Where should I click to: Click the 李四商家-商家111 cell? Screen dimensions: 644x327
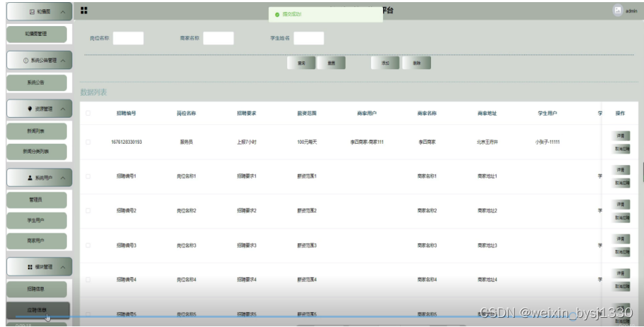click(367, 142)
